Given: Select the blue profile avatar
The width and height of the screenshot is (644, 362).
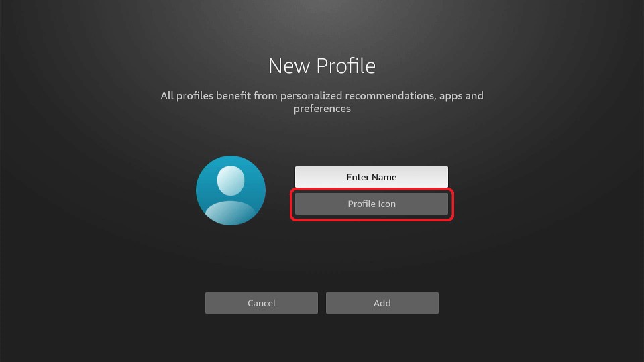Looking at the screenshot, I should tap(231, 190).
